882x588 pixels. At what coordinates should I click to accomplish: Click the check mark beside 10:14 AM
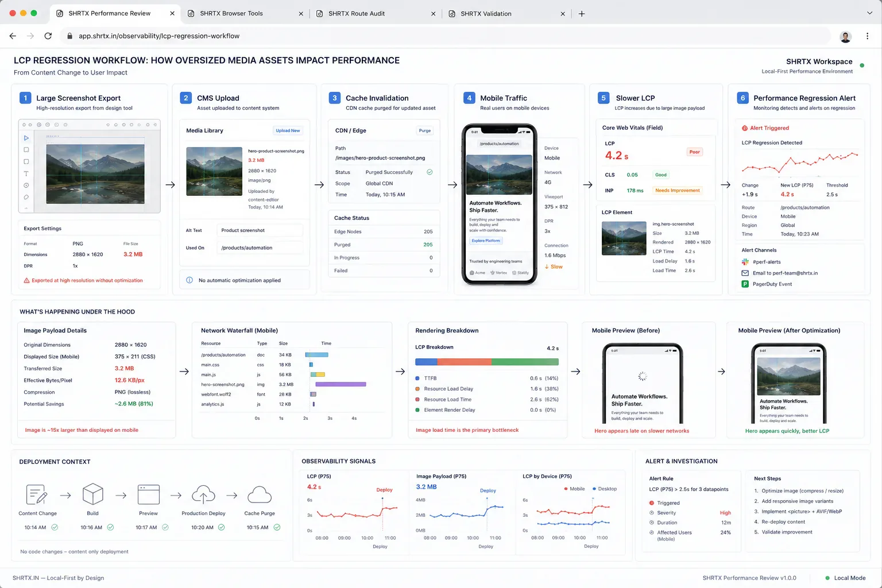55,527
